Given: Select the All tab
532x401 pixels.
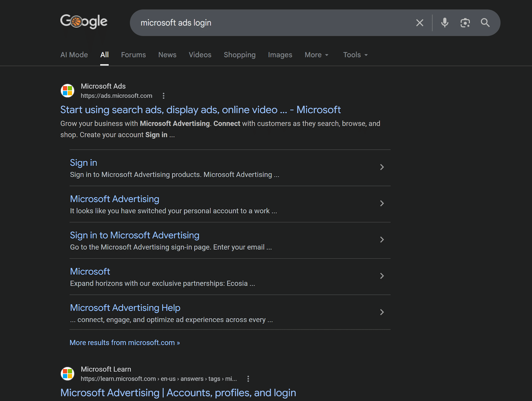Looking at the screenshot, I should click(104, 55).
